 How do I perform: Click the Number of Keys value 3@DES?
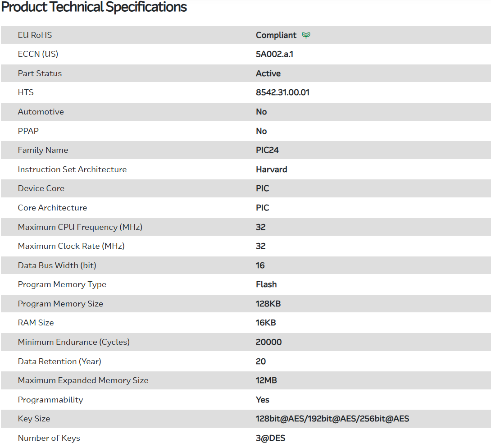pyautogui.click(x=270, y=438)
